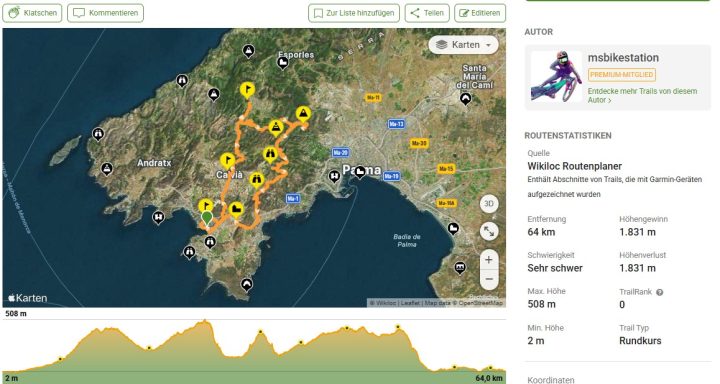Open the yellow mountain peak waypoint marker
The width and height of the screenshot is (720, 384).
tap(303, 113)
